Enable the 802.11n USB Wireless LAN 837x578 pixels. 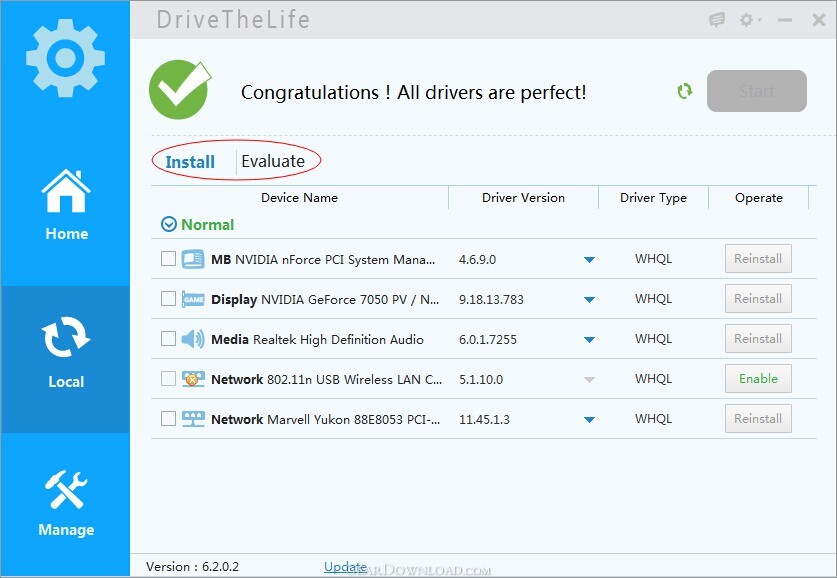point(758,379)
